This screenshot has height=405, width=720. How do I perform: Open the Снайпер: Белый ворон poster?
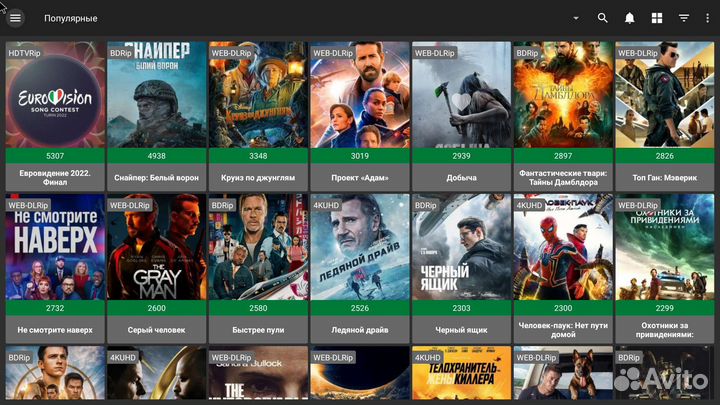[x=156, y=95]
